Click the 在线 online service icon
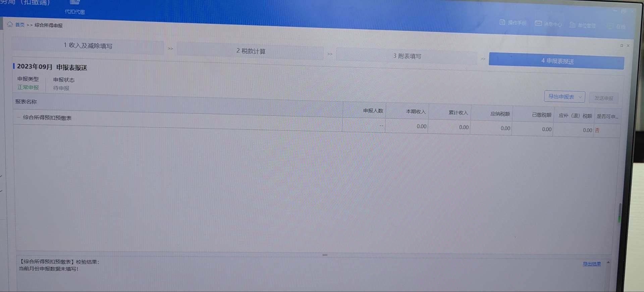 click(x=610, y=26)
